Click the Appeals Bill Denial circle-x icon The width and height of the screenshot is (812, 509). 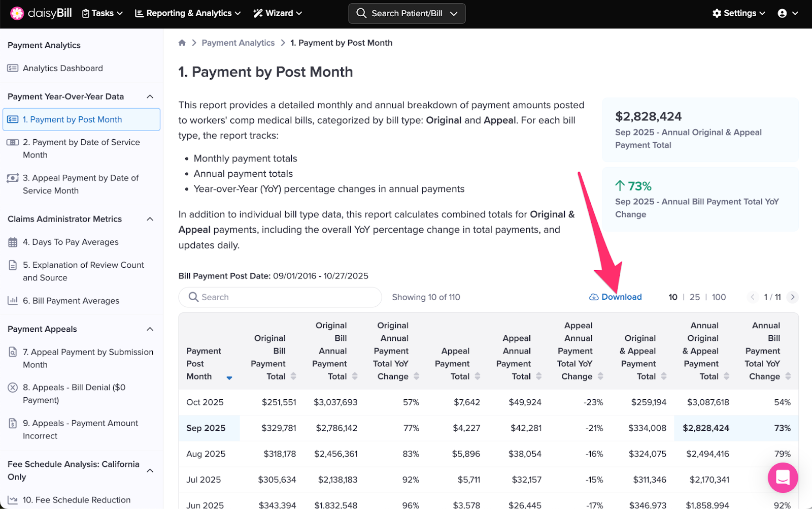click(x=13, y=388)
